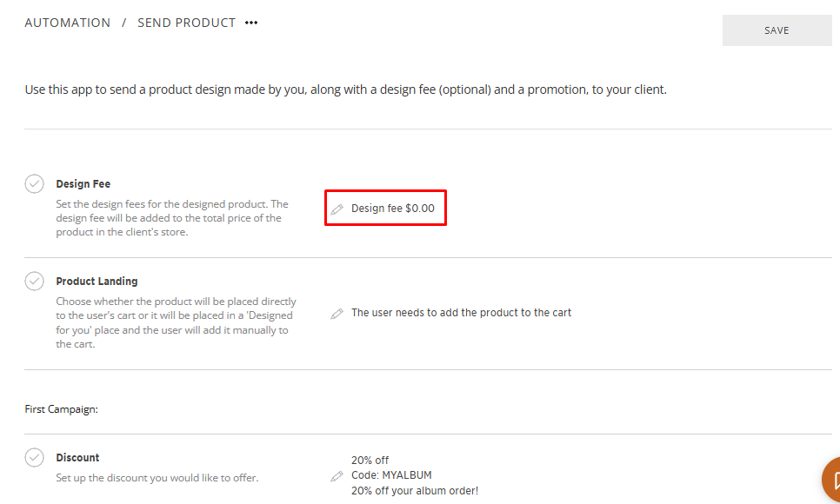840x504 pixels.
Task: Click the 20% off discount summary line
Action: [370, 461]
